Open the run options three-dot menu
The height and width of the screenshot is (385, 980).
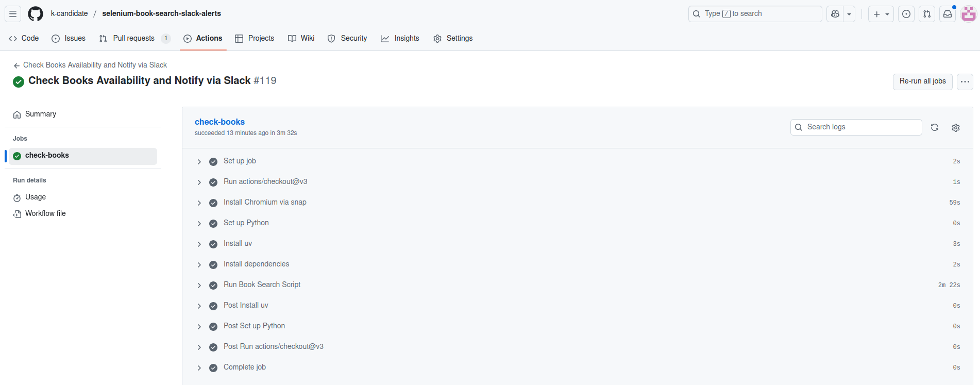point(965,81)
